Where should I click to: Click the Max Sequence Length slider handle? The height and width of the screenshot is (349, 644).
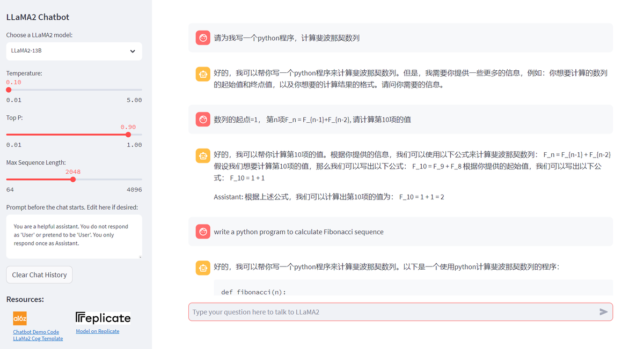point(73,180)
